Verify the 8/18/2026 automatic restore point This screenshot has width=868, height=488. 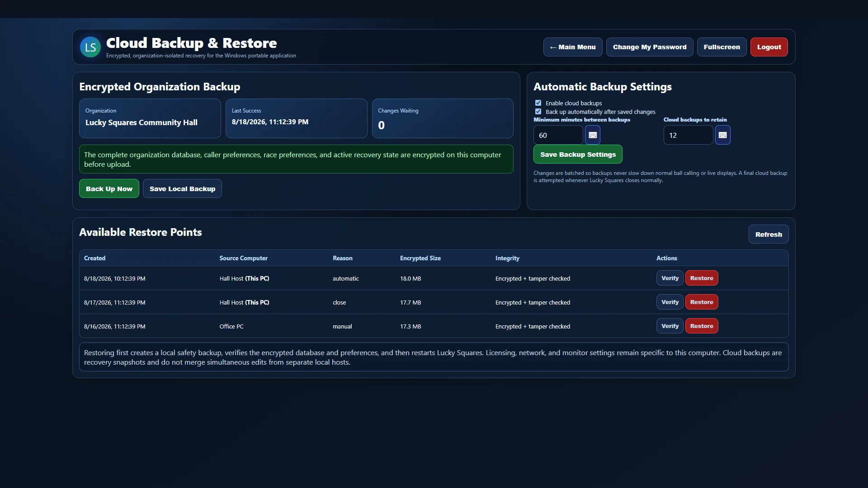pos(670,278)
